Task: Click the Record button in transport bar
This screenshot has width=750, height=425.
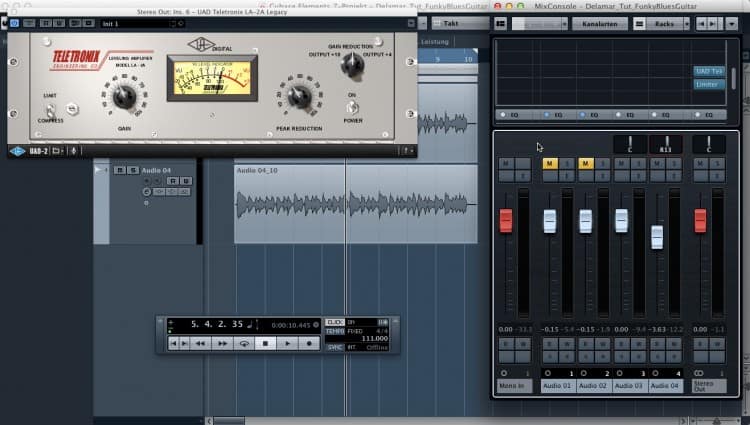Action: [310, 343]
